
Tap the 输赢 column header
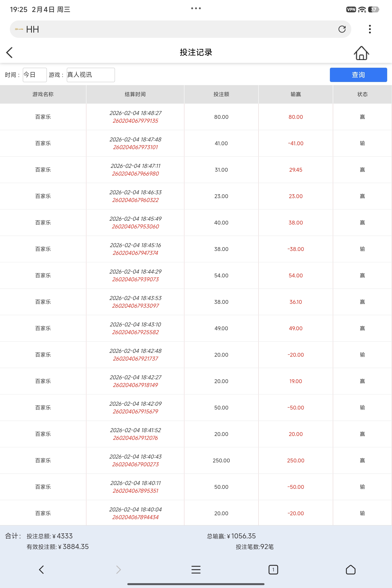click(x=296, y=94)
